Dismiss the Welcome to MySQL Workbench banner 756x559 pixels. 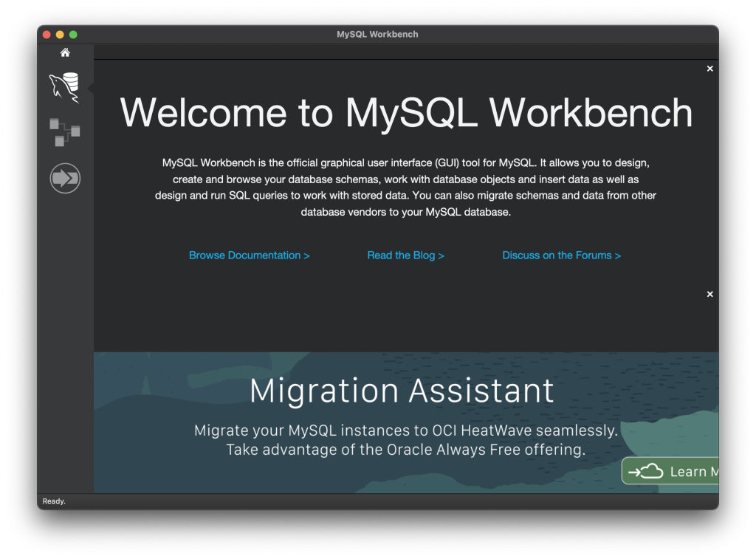(x=709, y=68)
